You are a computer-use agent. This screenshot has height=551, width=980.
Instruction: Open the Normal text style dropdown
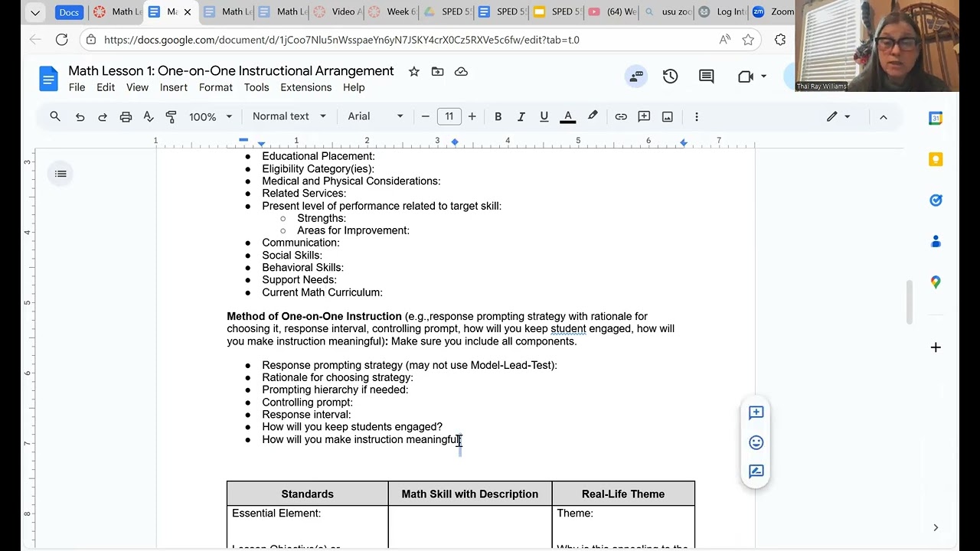pos(289,116)
